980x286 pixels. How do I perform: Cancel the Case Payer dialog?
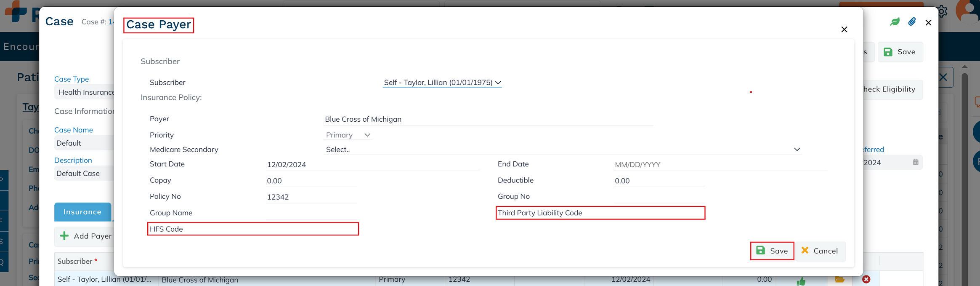point(820,251)
